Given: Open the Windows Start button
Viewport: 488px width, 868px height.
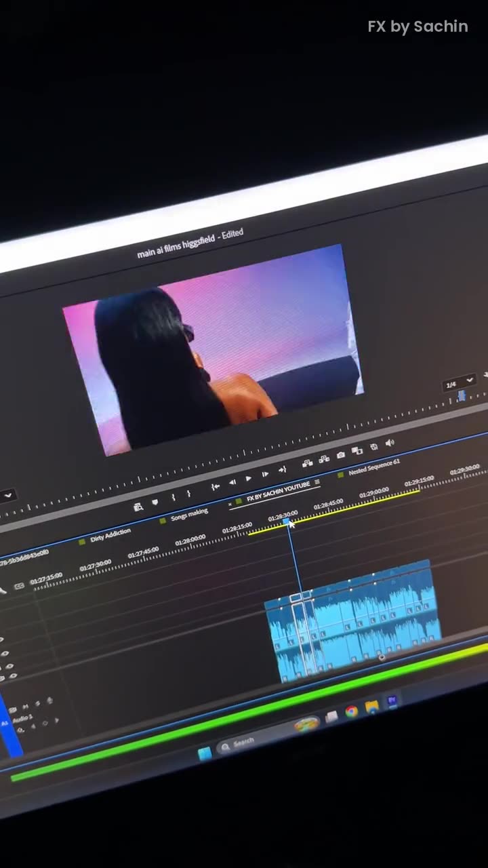Looking at the screenshot, I should tap(204, 754).
